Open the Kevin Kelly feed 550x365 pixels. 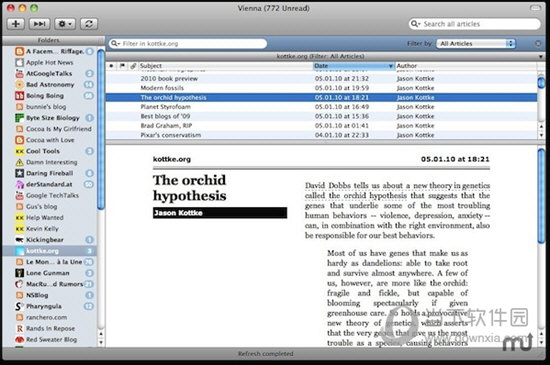49,229
